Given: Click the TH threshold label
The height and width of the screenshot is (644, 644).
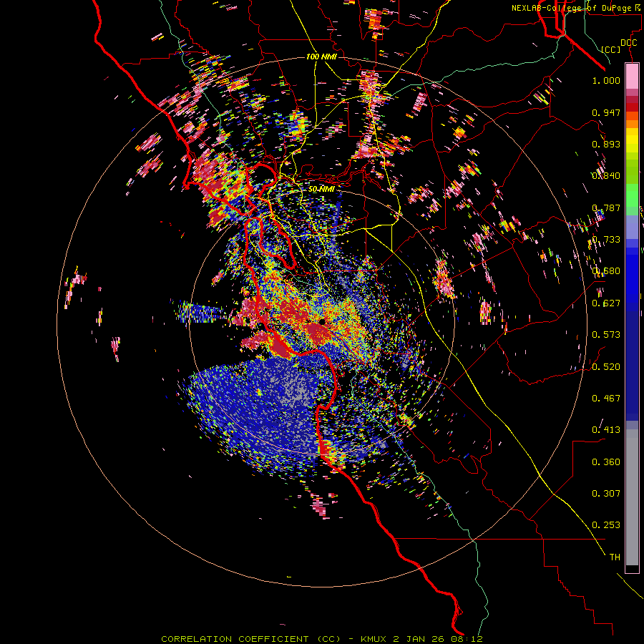Looking at the screenshot, I should pos(615,557).
